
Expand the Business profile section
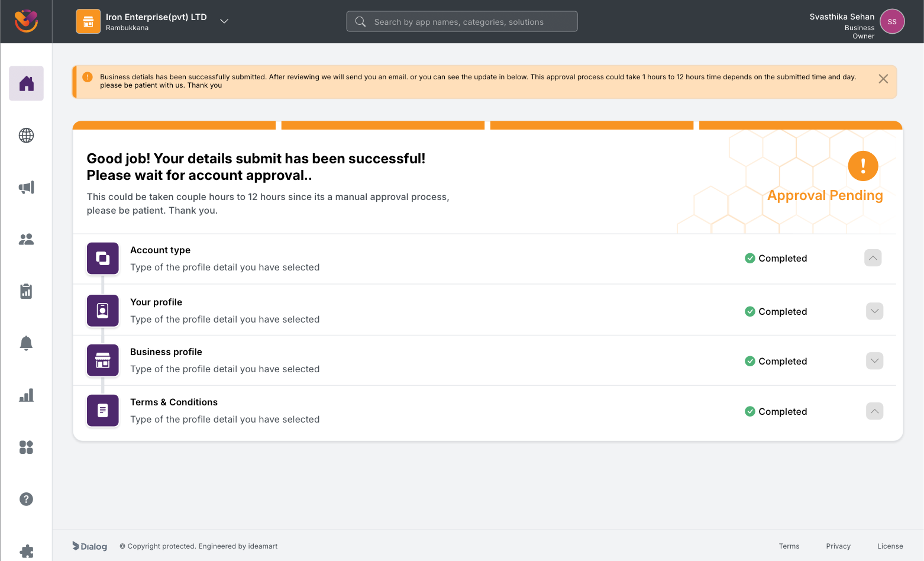click(x=875, y=361)
